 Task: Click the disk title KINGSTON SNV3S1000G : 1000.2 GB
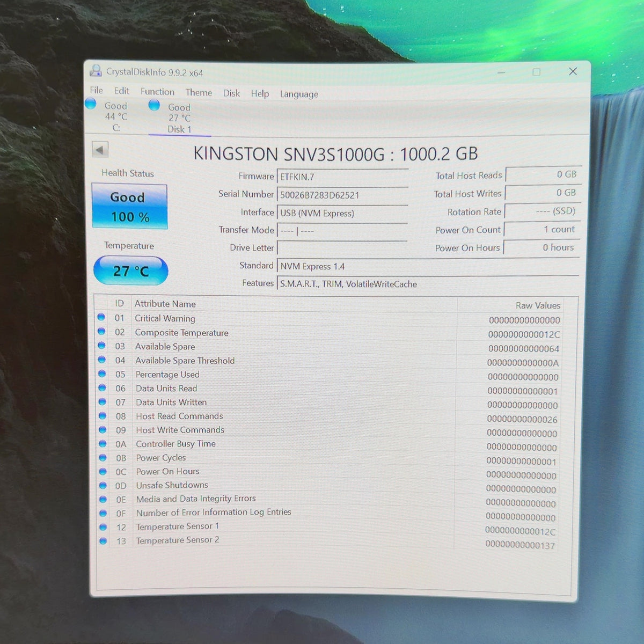point(335,154)
